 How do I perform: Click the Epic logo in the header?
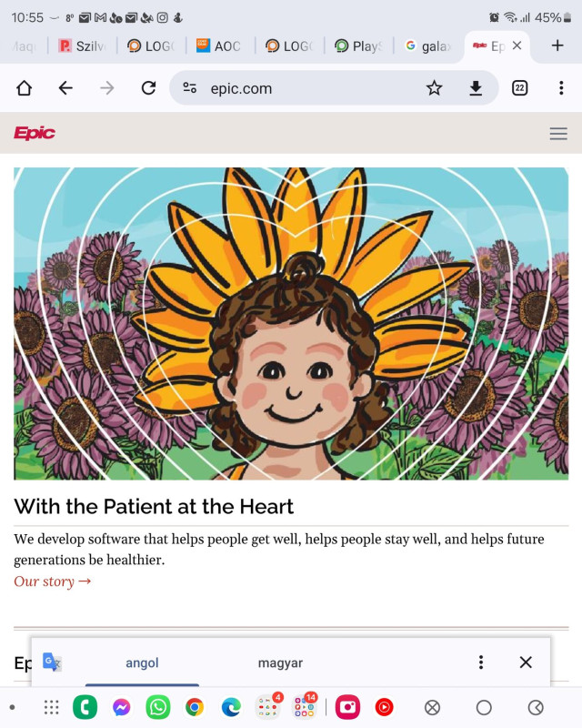(x=35, y=134)
